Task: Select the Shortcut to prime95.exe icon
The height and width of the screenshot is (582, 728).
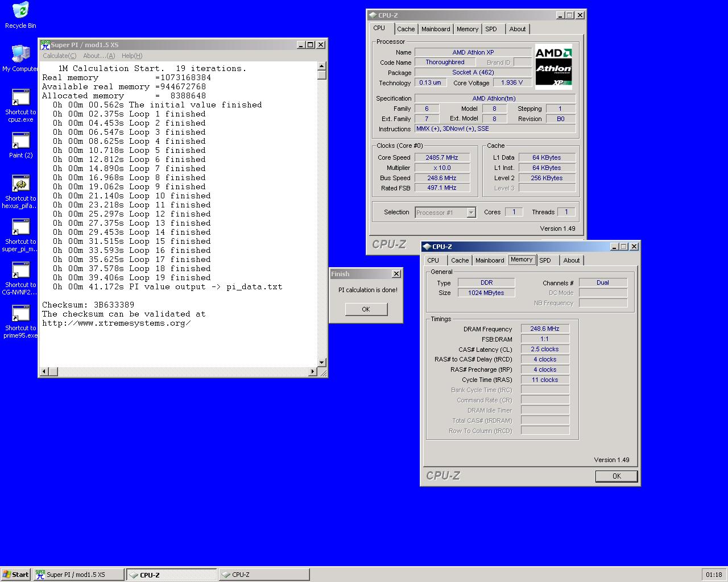Action: click(x=20, y=322)
